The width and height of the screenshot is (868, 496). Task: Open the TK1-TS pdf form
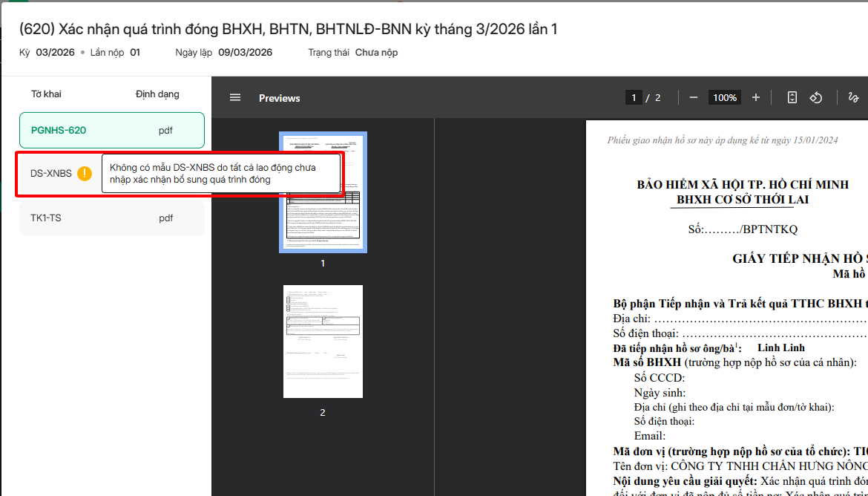[x=112, y=218]
